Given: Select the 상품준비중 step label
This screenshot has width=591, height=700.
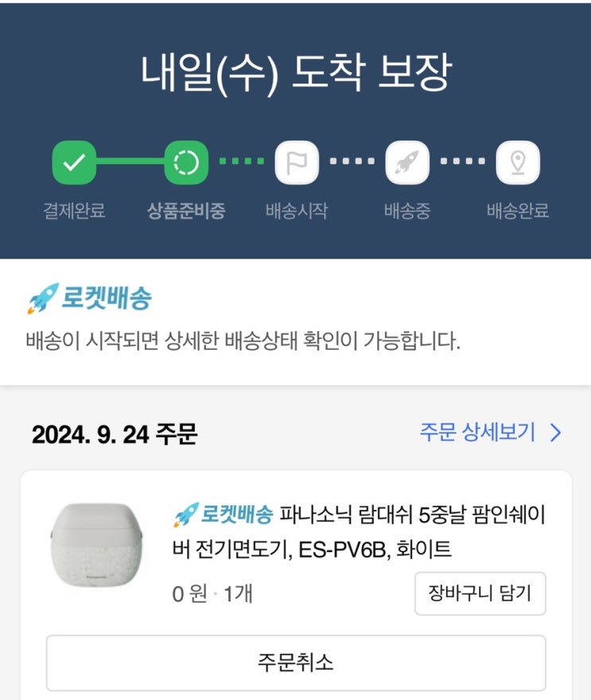Looking at the screenshot, I should click(186, 211).
